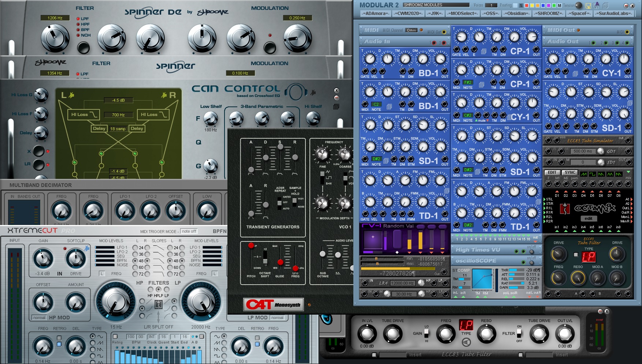Click the red Octamix routing logo icon

pyautogui.click(x=565, y=209)
